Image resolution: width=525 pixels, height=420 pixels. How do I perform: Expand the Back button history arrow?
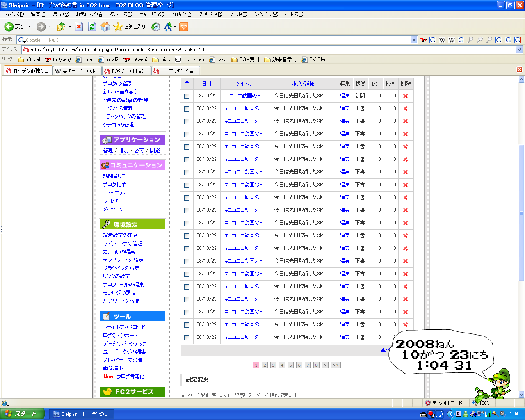pyautogui.click(x=30, y=27)
